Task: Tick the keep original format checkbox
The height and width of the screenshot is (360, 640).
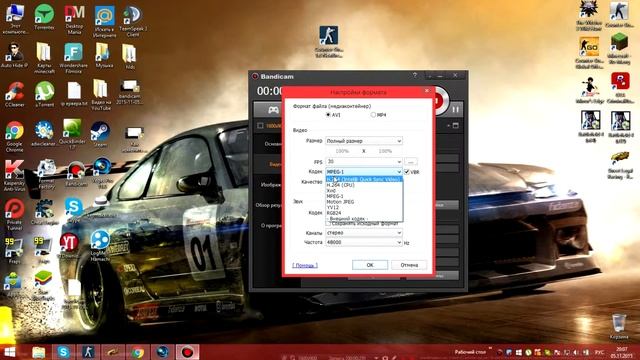Action: [328, 223]
